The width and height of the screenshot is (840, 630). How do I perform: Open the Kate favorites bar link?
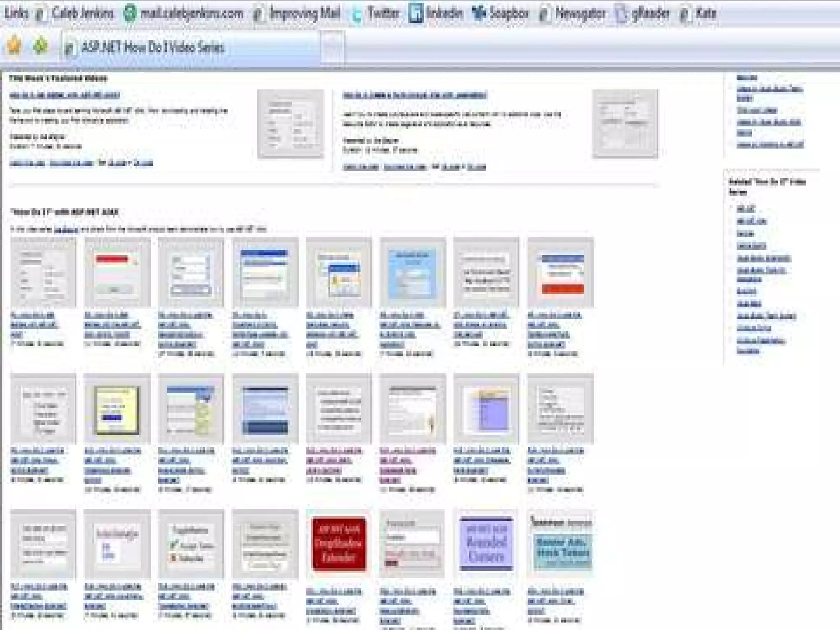point(699,13)
